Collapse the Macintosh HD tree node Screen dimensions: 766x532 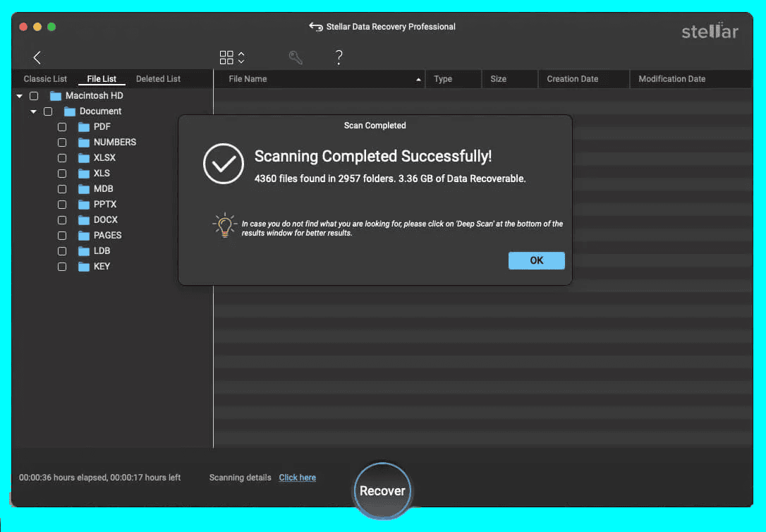click(x=20, y=96)
